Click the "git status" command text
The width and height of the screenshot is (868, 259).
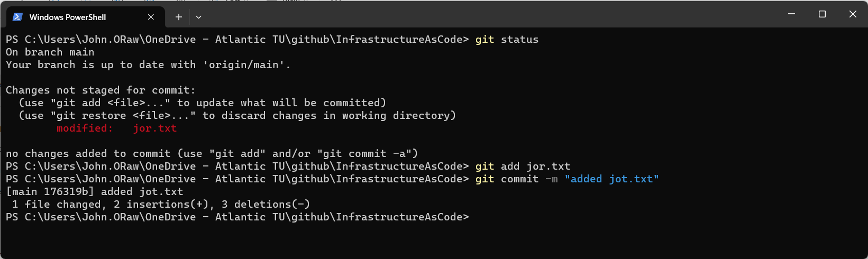[507, 40]
